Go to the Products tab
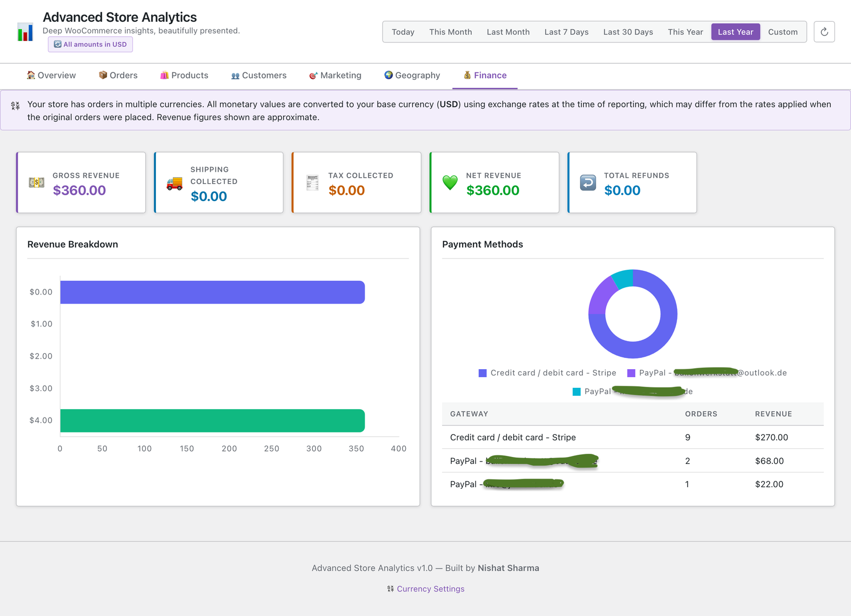This screenshot has height=616, width=851. coord(185,76)
